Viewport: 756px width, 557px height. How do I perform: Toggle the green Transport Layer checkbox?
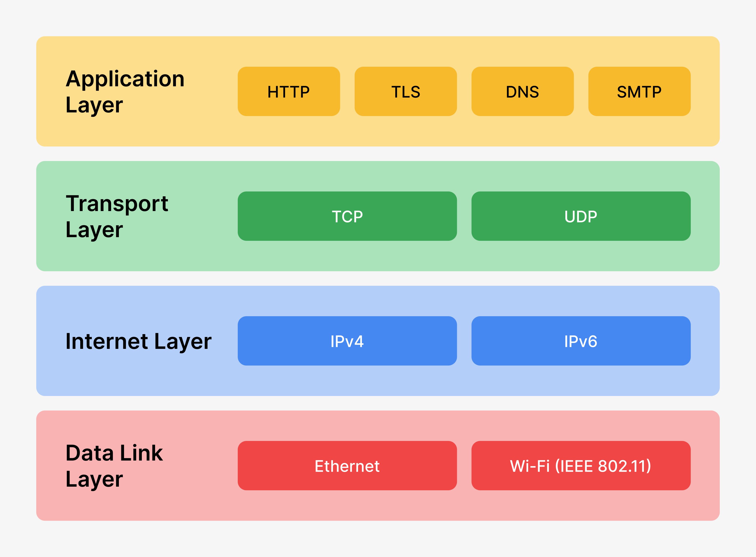pyautogui.click(x=378, y=200)
